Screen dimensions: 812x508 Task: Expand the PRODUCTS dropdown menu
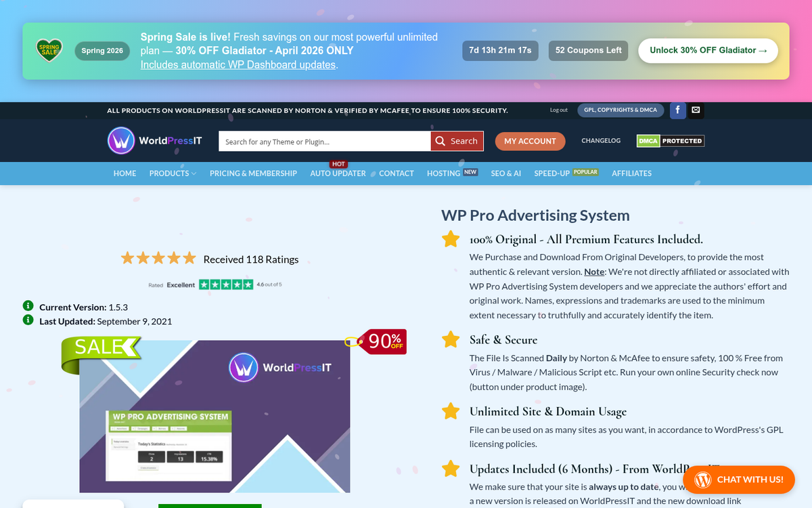(x=172, y=173)
